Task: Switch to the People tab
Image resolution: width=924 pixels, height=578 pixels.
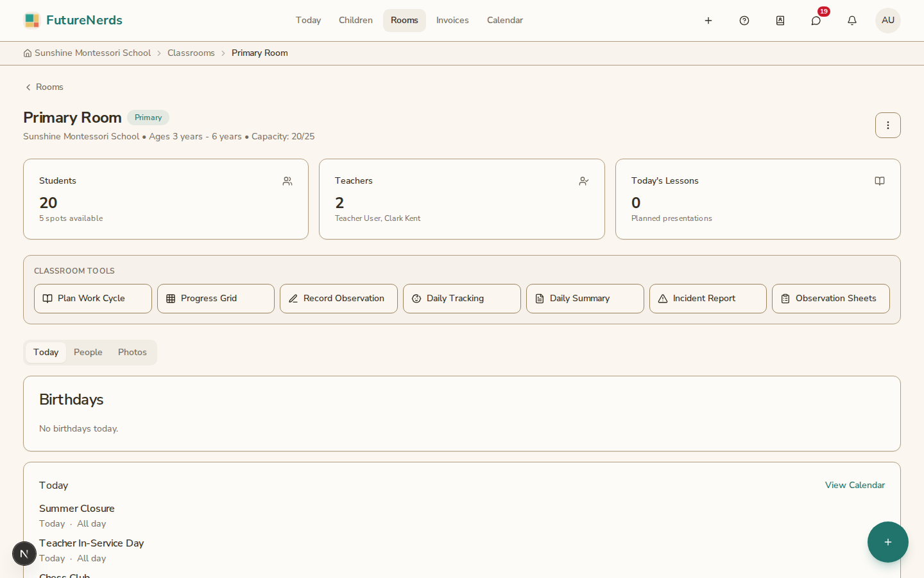Action: [88, 353]
